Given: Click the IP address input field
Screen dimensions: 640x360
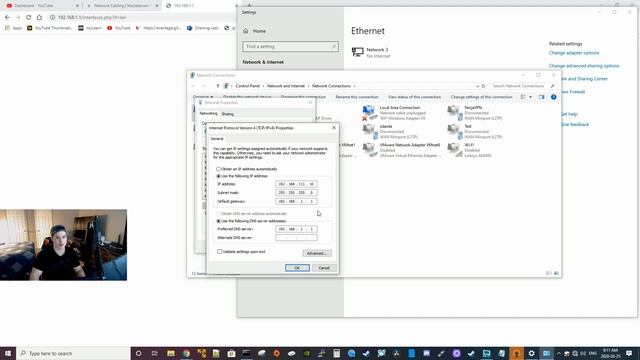Looking at the screenshot, I should coord(296,184).
